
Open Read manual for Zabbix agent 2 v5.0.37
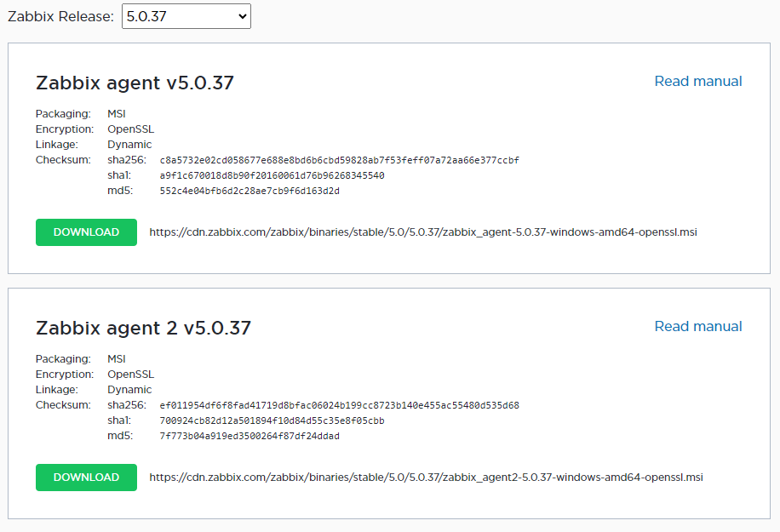click(x=698, y=326)
